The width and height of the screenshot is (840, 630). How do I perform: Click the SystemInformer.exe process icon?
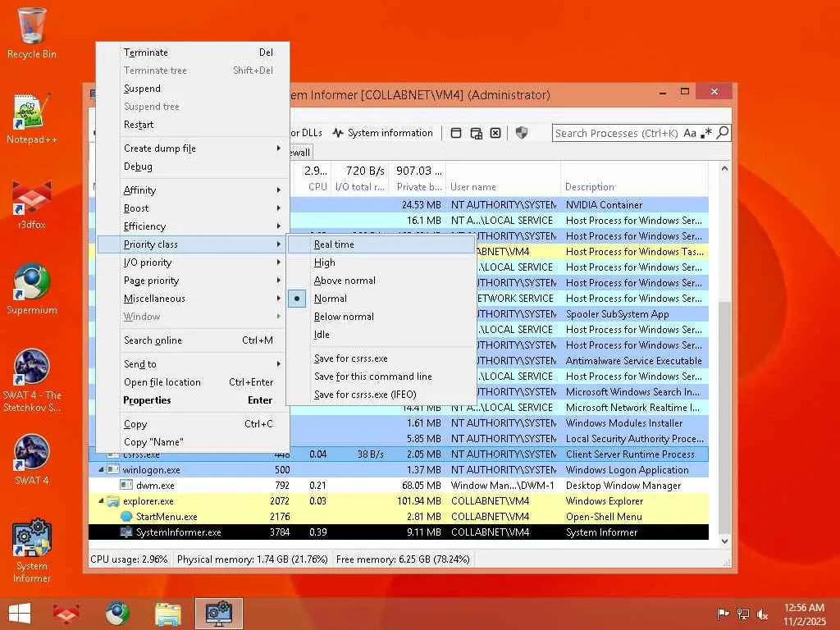coord(126,532)
